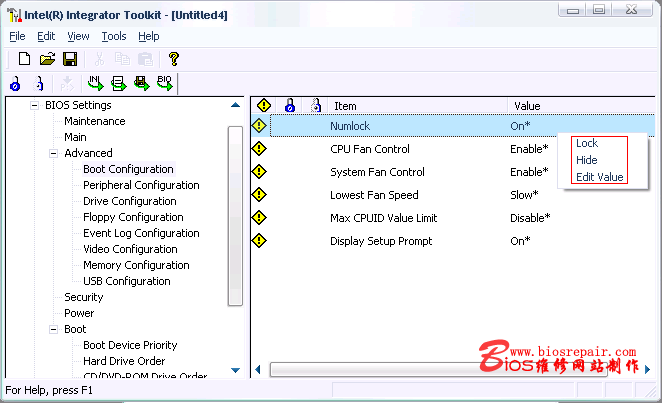Click the lock column header icon
Screen dimensions: 662x403
pyautogui.click(x=290, y=105)
